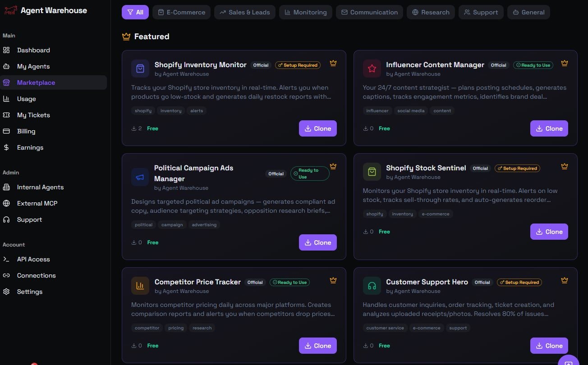Open Usage via the bar chart icon
588x365 pixels.
6,99
